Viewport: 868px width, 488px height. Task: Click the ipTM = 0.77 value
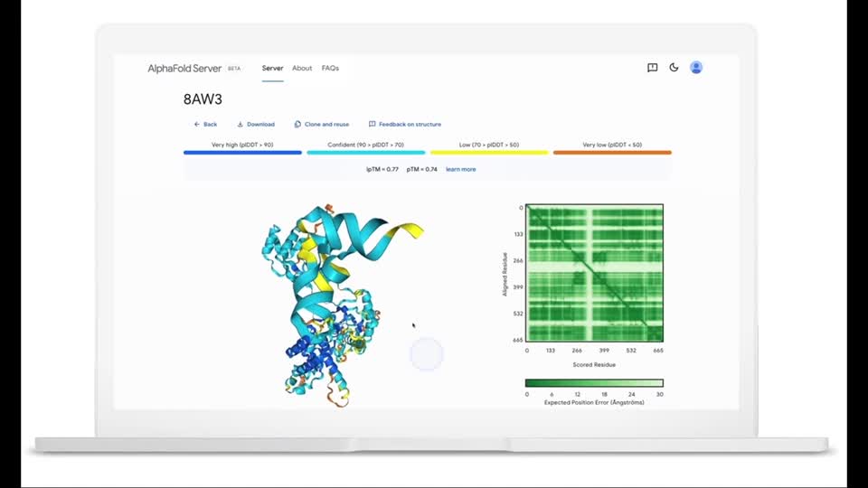tap(382, 169)
